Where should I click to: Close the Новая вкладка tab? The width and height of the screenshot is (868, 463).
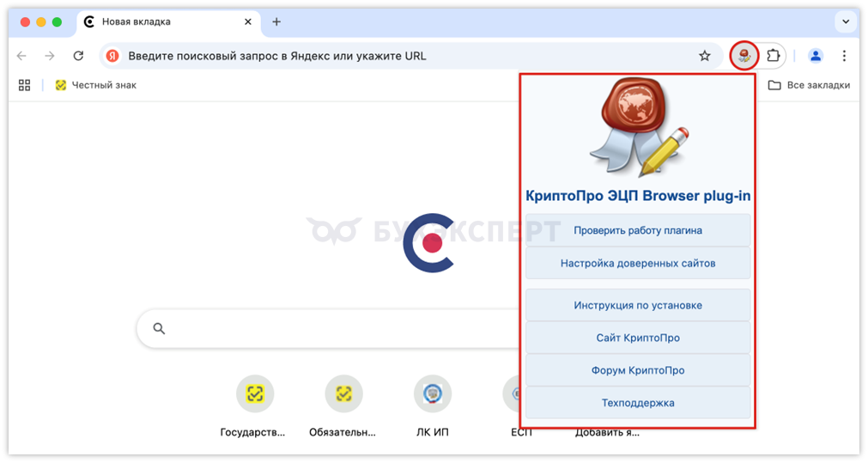pyautogui.click(x=248, y=21)
